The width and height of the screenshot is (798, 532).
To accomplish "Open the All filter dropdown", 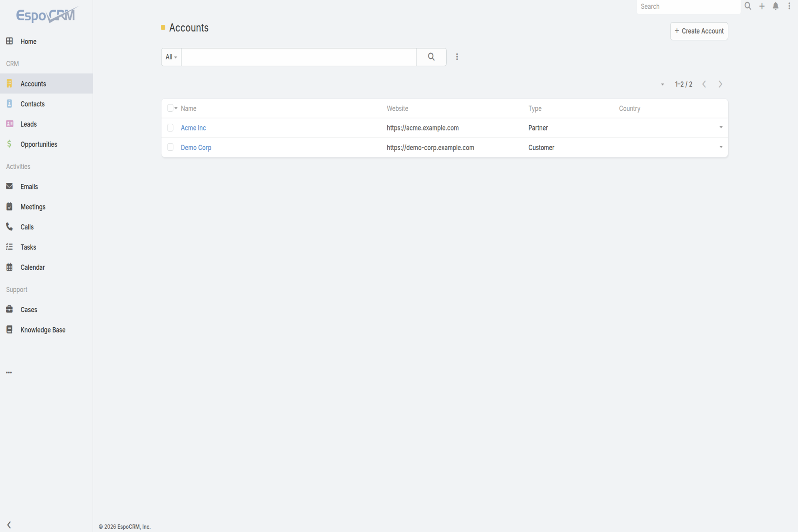I will pos(171,57).
